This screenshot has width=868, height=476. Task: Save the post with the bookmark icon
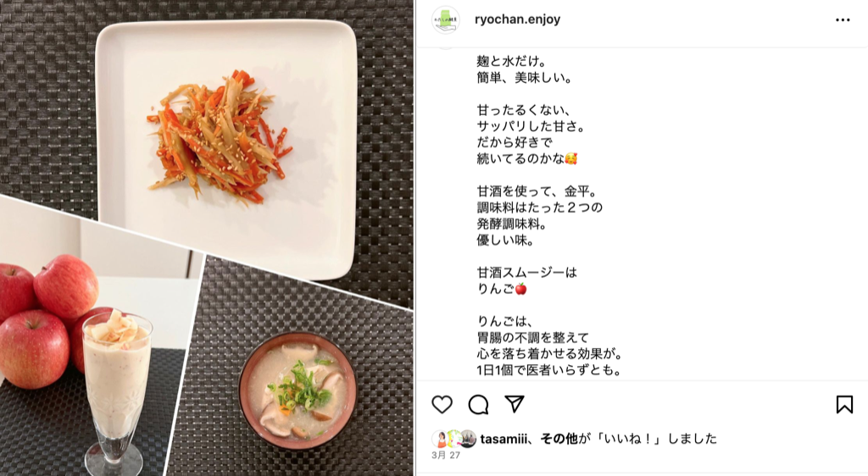(x=844, y=405)
